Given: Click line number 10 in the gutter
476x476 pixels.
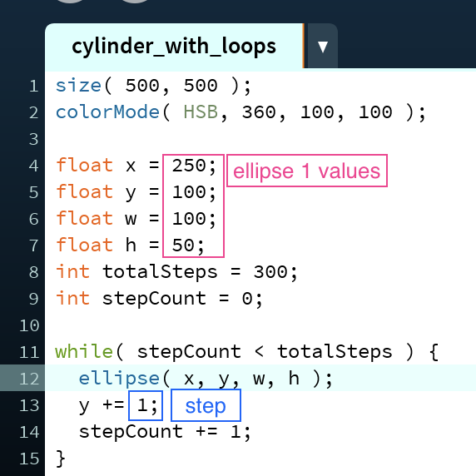Looking at the screenshot, I should click(29, 325).
